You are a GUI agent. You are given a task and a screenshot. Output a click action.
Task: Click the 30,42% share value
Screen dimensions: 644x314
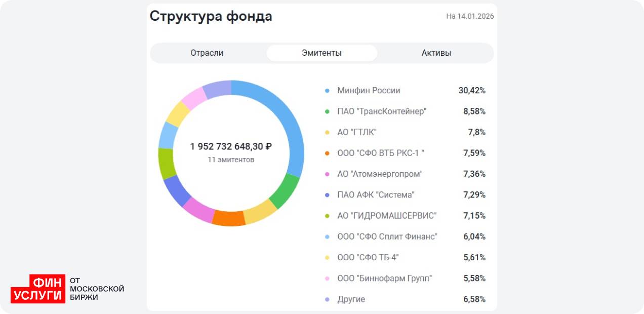click(472, 91)
